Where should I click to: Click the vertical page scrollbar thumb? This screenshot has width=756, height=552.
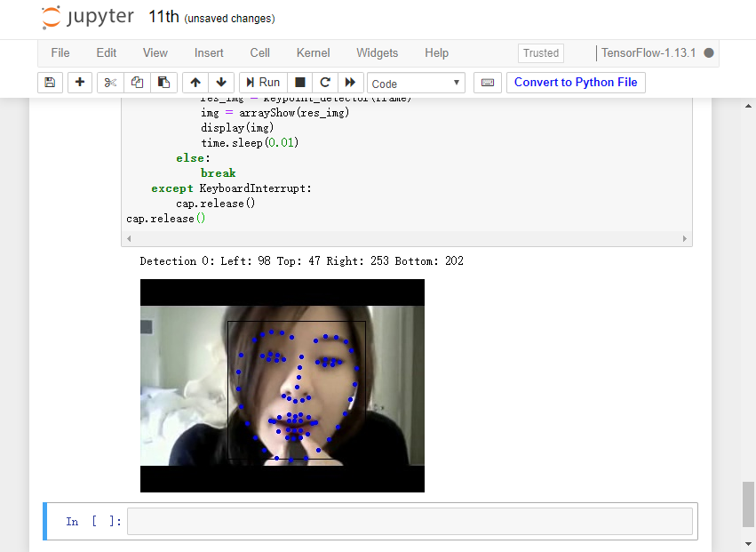click(x=748, y=504)
